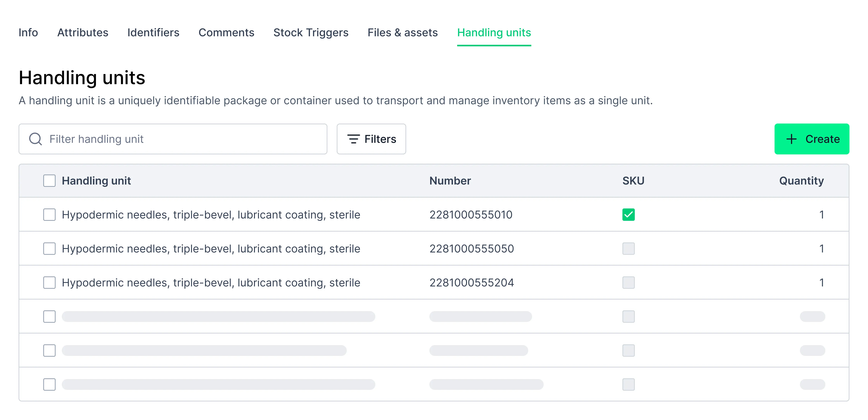Enable the SKU checkbox for number 2281000555050
The width and height of the screenshot is (868, 420).
[628, 249]
